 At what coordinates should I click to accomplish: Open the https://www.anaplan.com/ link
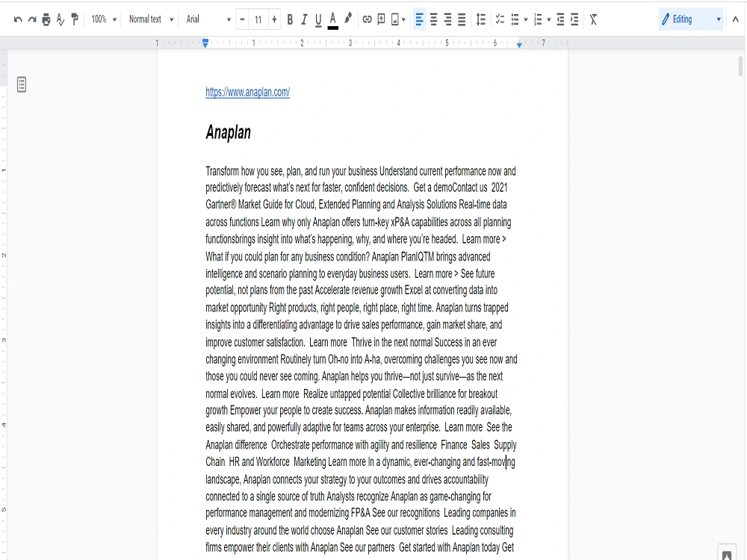pos(248,92)
